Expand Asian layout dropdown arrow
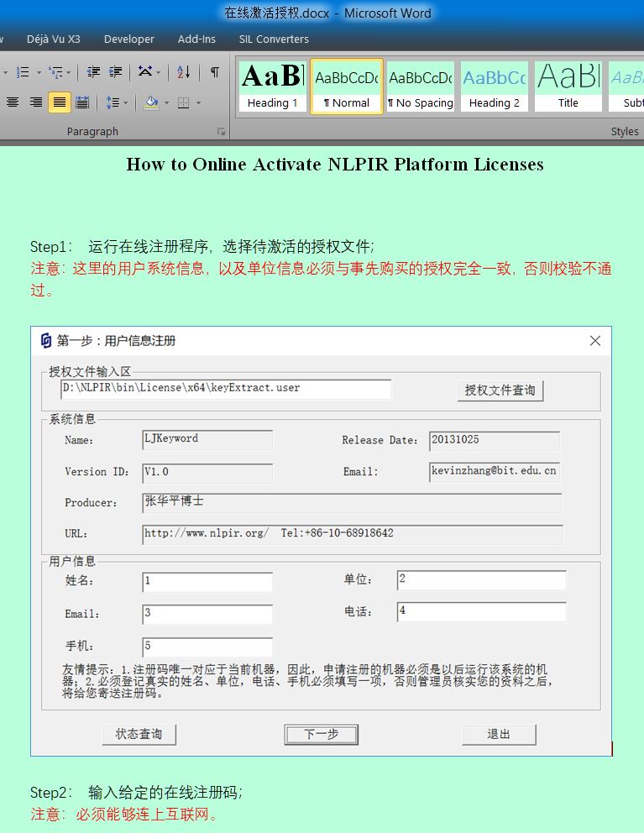Screen dimensions: 644x833 coord(159,71)
